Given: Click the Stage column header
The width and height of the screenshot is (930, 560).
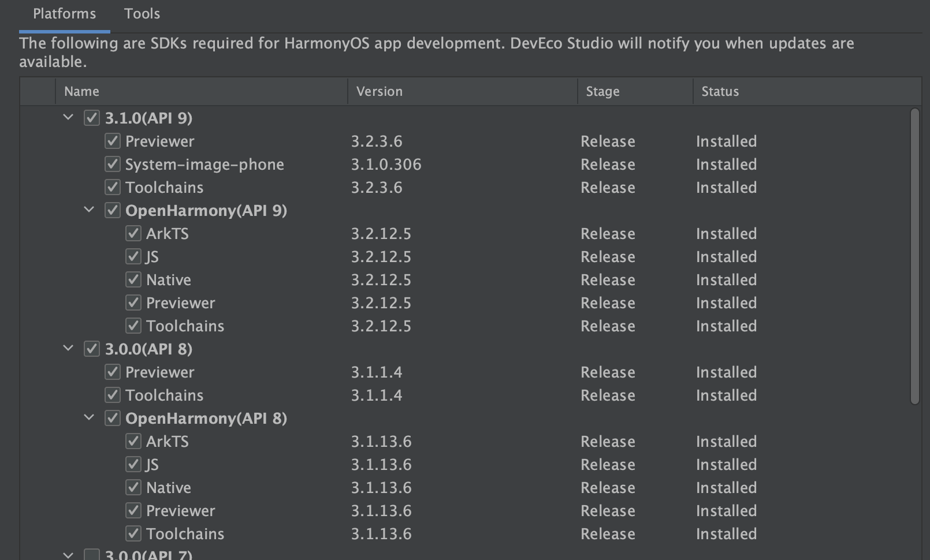Looking at the screenshot, I should 635,91.
